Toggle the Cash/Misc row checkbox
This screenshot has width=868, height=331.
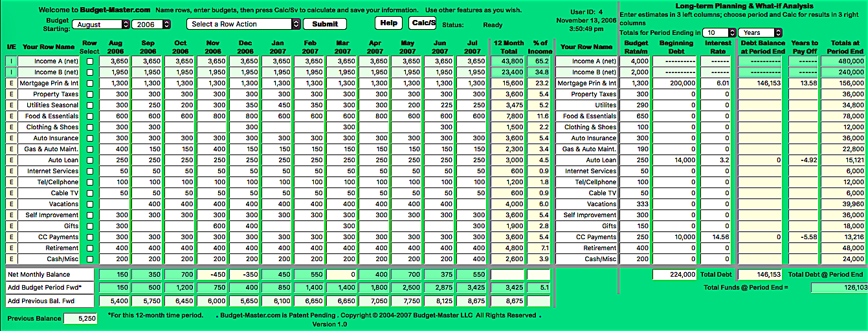pyautogui.click(x=90, y=259)
